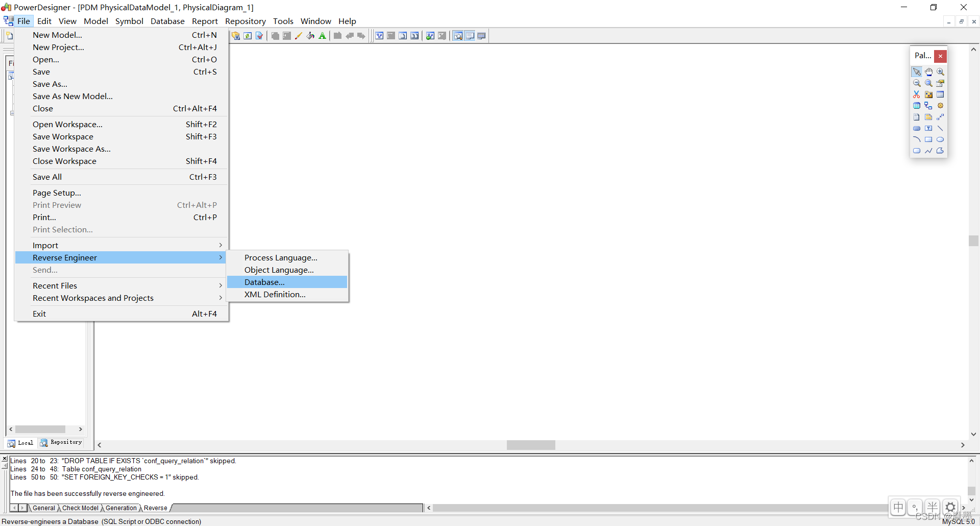This screenshot has width=980, height=526.
Task: Switch to the General output tab
Action: point(43,508)
